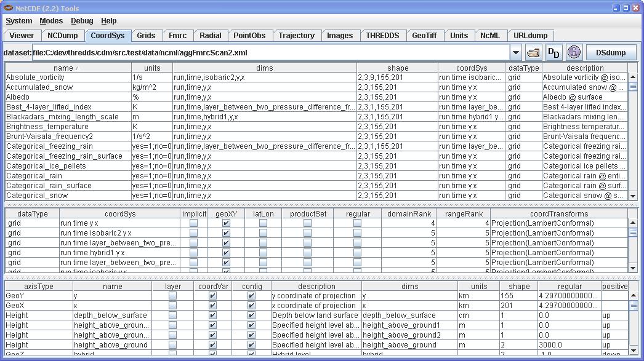Open the GeoTiff tab

tap(424, 36)
